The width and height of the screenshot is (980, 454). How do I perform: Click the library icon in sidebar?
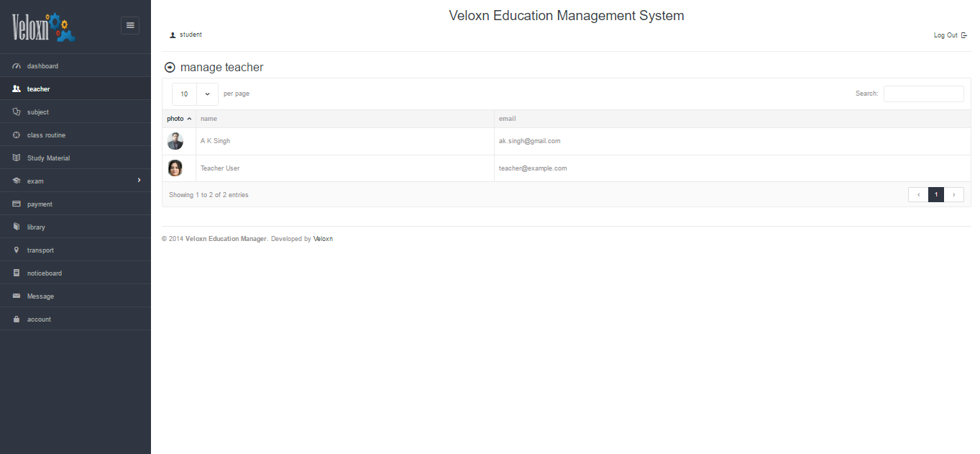coord(17,227)
